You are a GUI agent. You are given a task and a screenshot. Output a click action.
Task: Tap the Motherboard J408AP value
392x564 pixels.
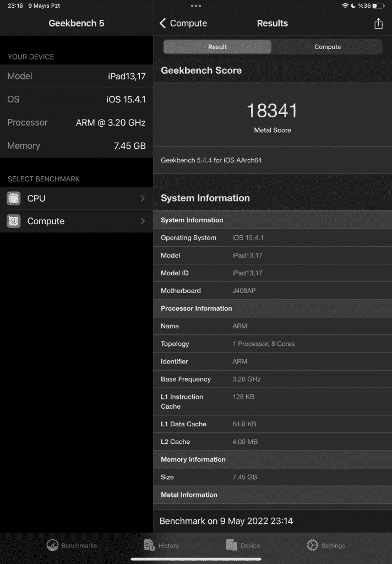[x=244, y=291]
